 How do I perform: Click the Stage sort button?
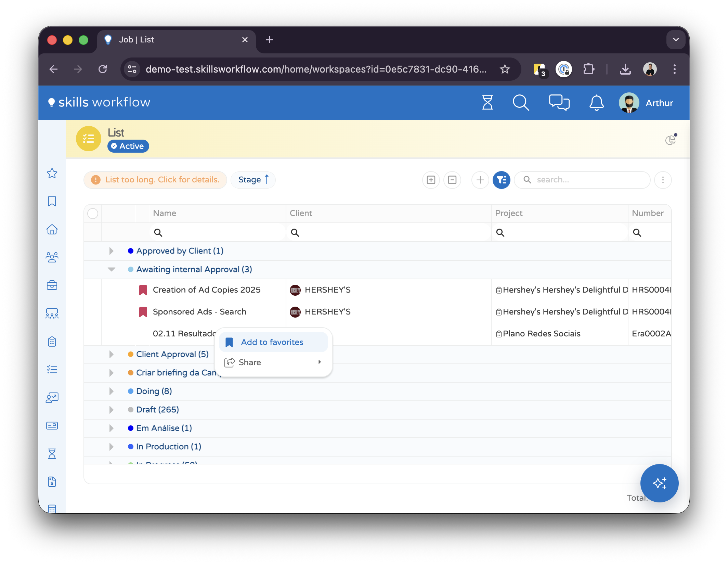[x=253, y=180]
